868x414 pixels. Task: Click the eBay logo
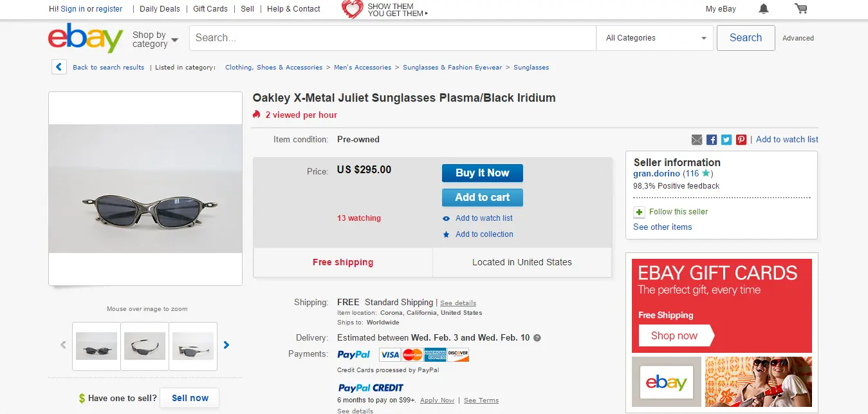click(86, 38)
